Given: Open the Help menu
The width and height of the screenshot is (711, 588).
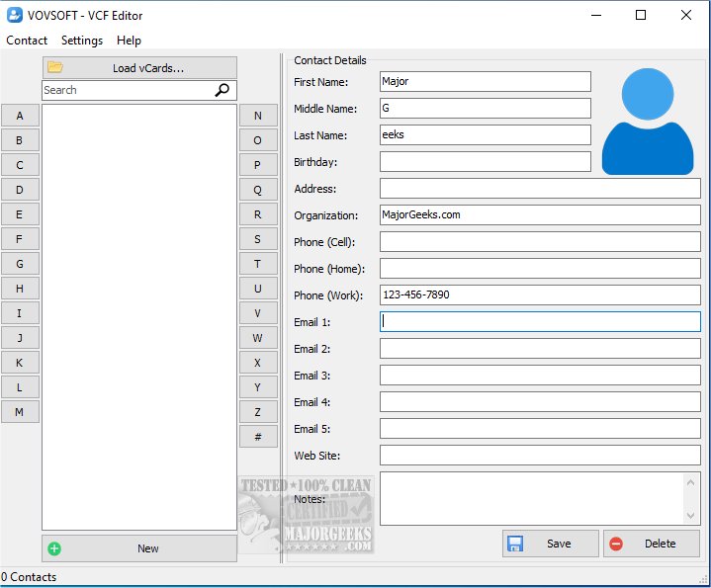Looking at the screenshot, I should point(129,41).
